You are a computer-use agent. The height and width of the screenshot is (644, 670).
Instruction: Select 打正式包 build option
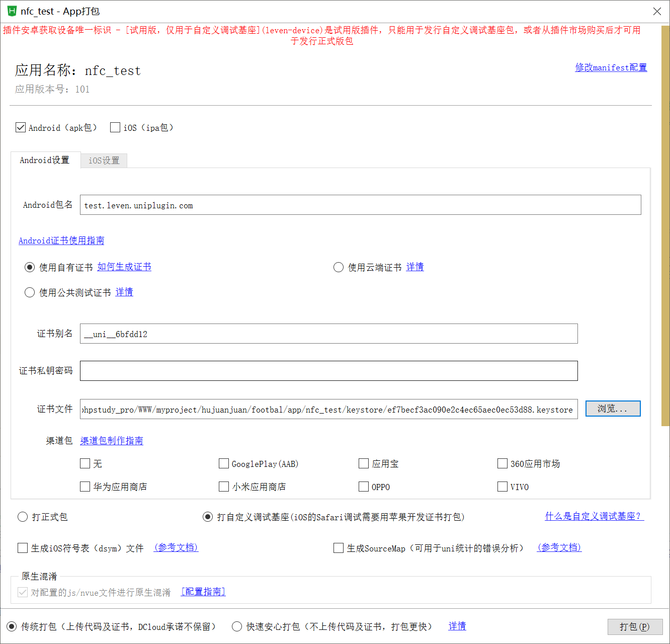coord(22,516)
